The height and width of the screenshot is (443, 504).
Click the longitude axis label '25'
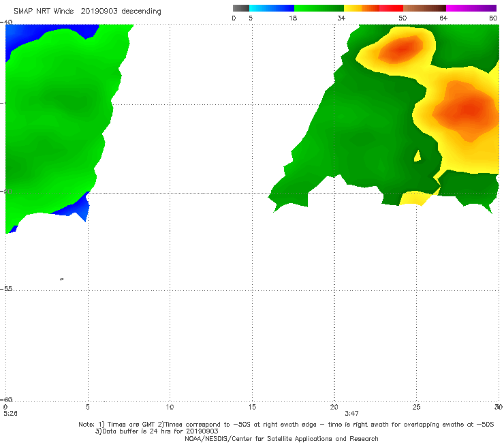click(x=416, y=408)
